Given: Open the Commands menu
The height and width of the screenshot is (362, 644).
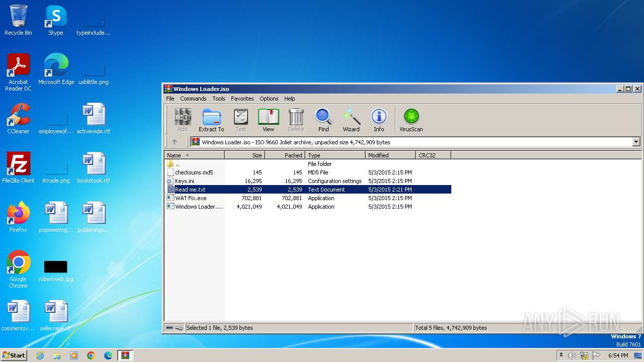Looking at the screenshot, I should 193,99.
